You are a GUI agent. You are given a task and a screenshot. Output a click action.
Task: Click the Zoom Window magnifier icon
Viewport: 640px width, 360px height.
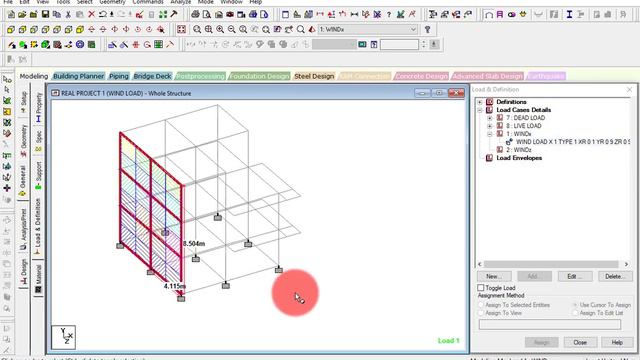(x=197, y=29)
